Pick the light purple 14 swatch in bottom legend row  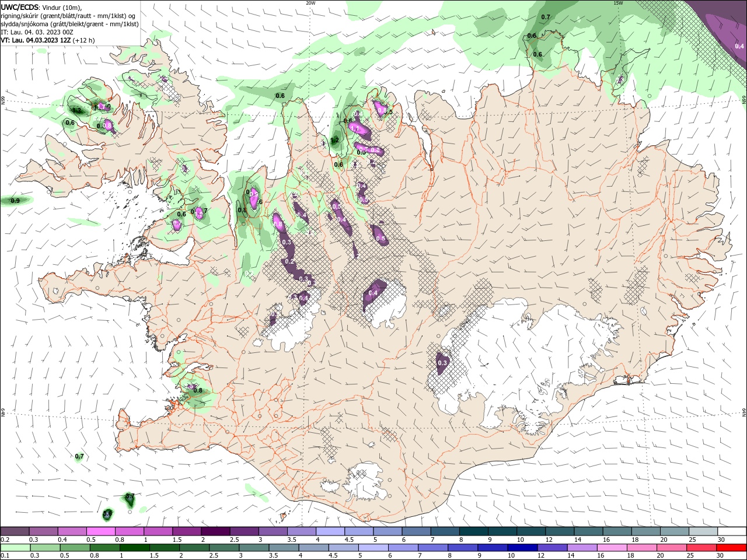pos(581,547)
